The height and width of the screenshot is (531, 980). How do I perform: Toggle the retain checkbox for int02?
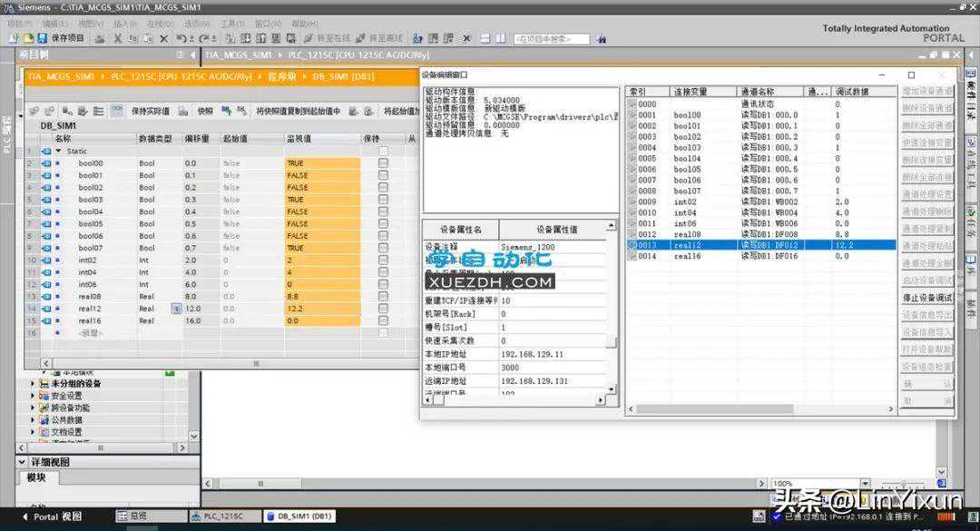383,261
